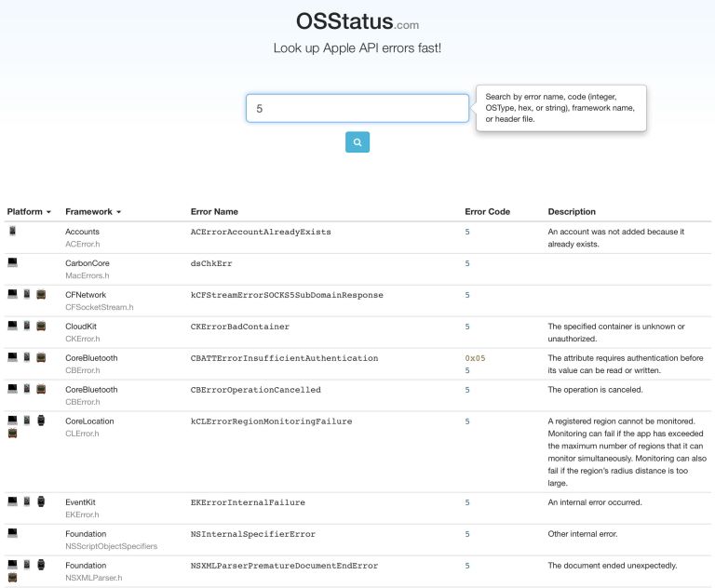Open the Framework filter dropdown
The width and height of the screenshot is (715, 588).
click(93, 211)
